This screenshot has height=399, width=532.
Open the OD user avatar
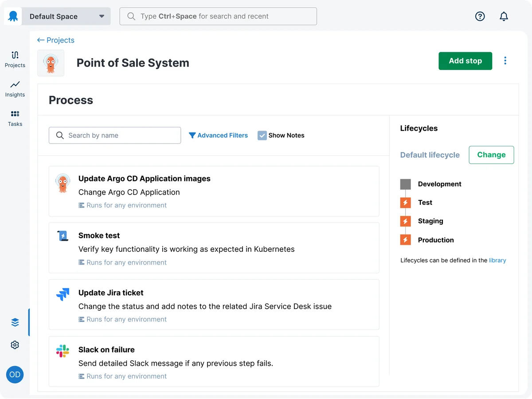[15, 375]
